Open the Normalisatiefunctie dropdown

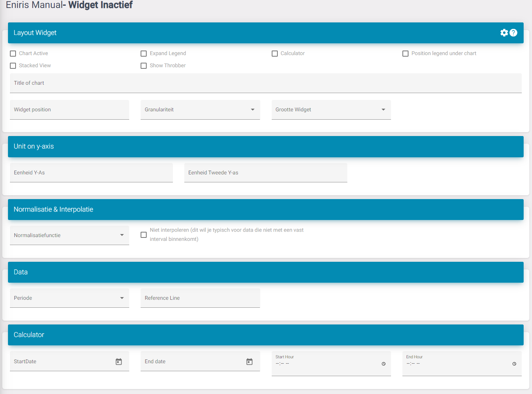[x=69, y=236]
